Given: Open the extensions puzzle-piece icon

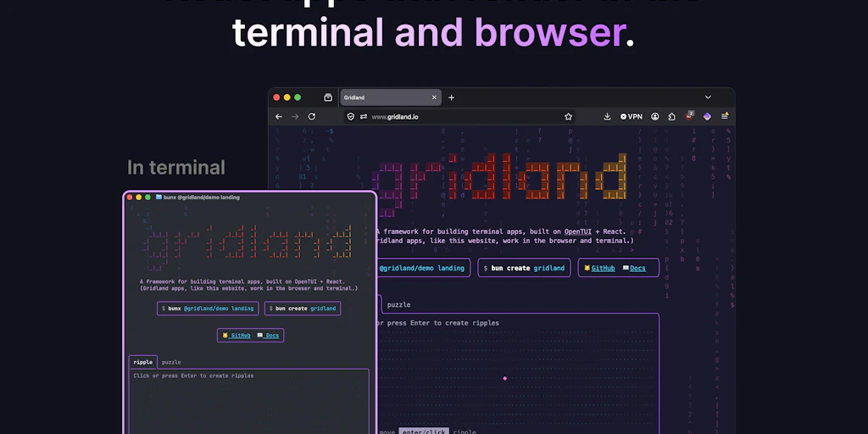Looking at the screenshot, I should point(671,117).
